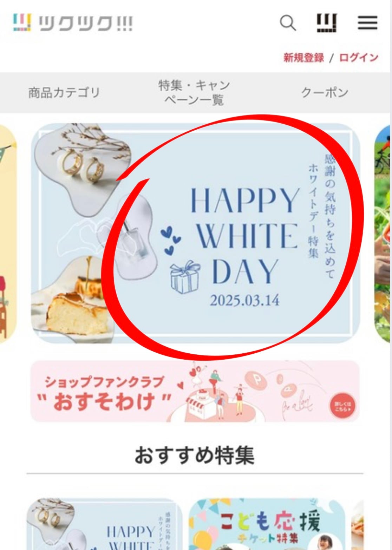Open the HAPPY WHITE DAY main banner

point(195,233)
